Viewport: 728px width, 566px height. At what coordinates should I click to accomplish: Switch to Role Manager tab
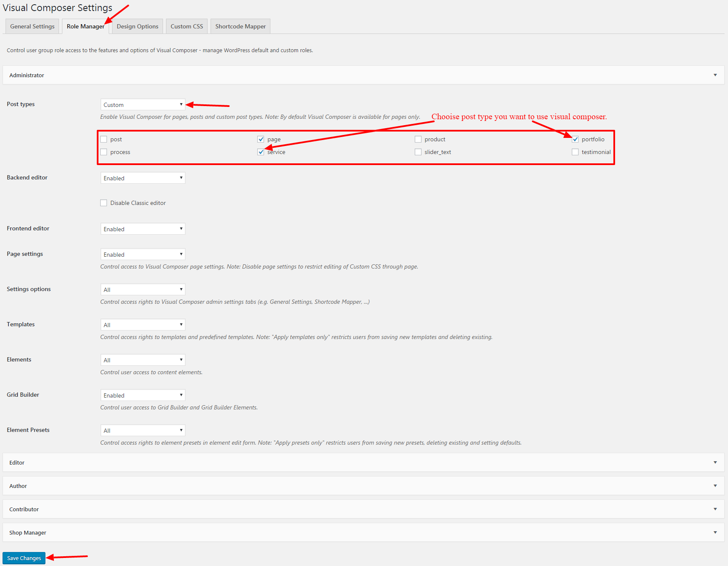tap(85, 26)
